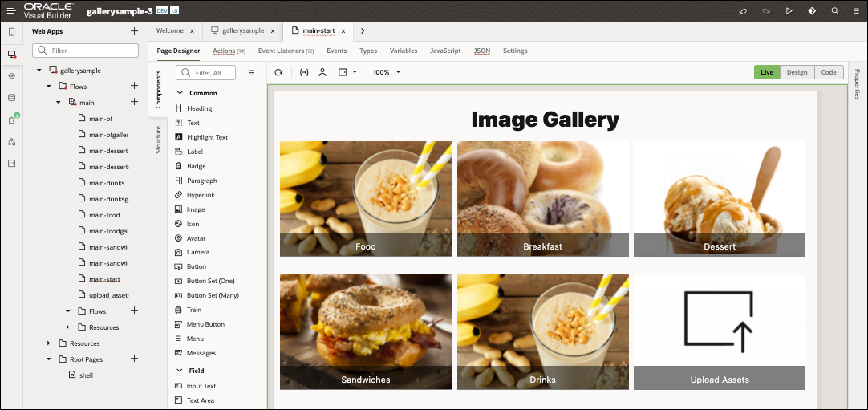Open Mobile Apps navigator icon

(11, 32)
